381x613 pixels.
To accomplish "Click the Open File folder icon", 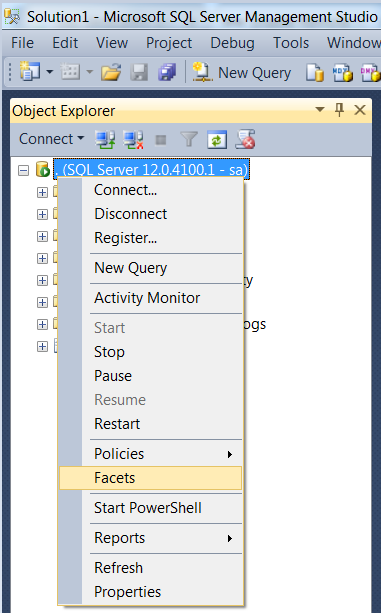I will [x=111, y=73].
